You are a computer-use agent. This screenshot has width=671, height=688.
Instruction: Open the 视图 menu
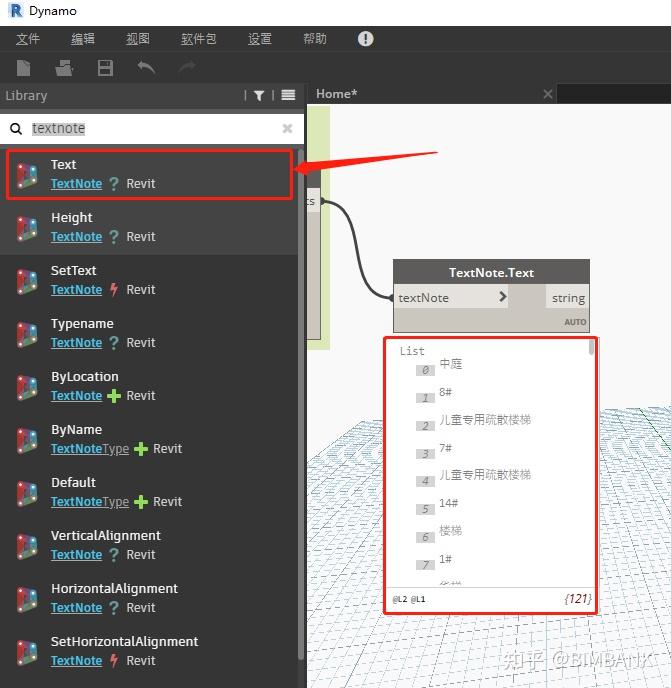(x=138, y=39)
